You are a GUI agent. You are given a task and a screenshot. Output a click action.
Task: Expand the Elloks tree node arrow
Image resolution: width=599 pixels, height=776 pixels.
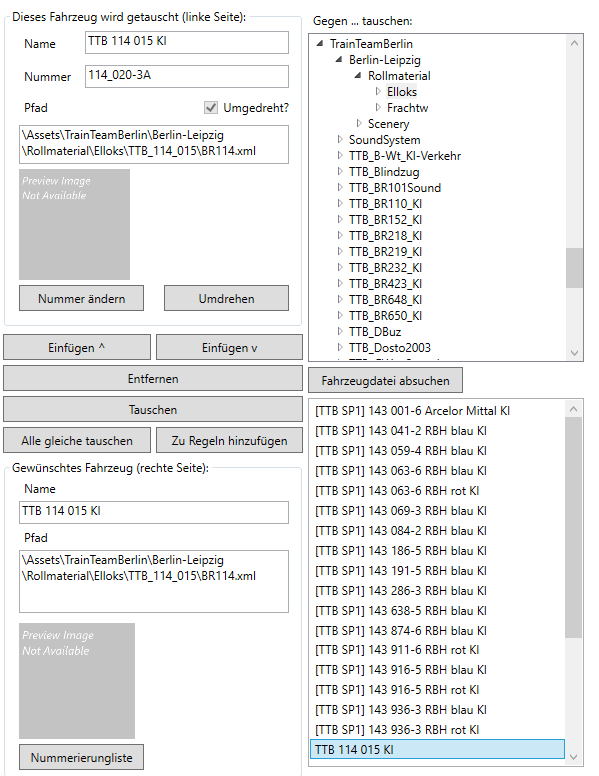pyautogui.click(x=378, y=92)
